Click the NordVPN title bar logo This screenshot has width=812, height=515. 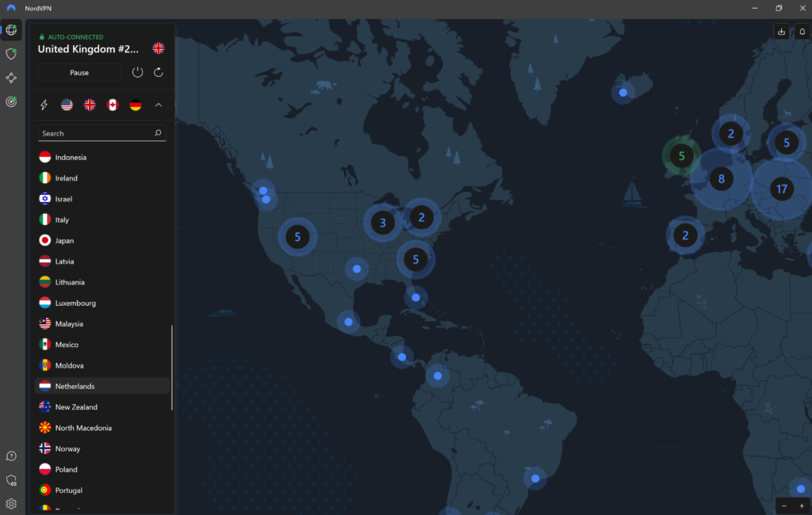coord(11,8)
